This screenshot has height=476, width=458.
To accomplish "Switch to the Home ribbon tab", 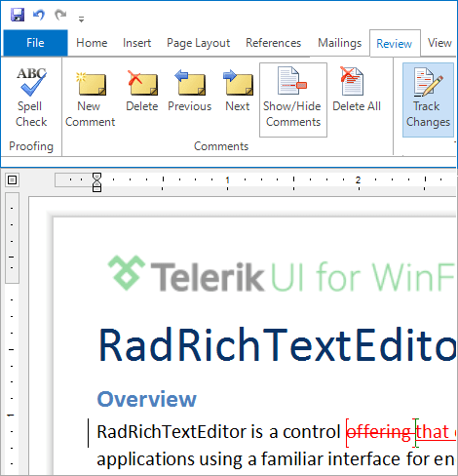I will point(92,43).
